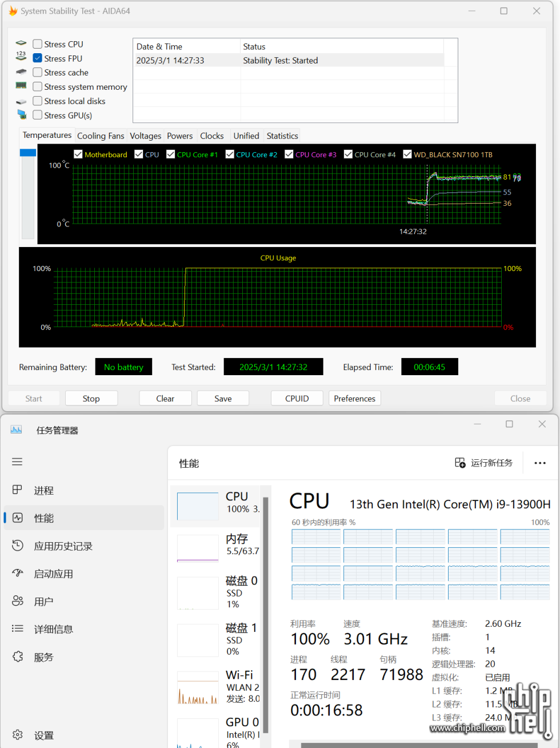
Task: Switch to the Voltages tab
Action: click(146, 136)
